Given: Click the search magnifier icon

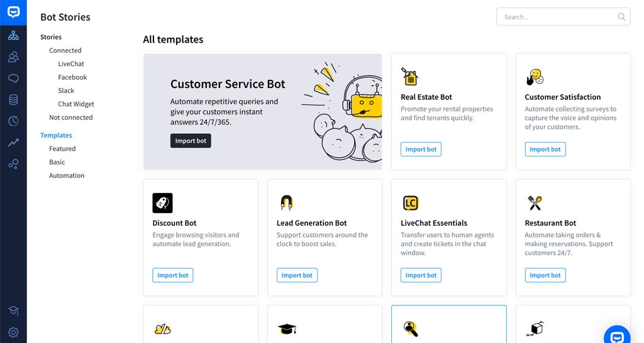Looking at the screenshot, I should (x=621, y=17).
